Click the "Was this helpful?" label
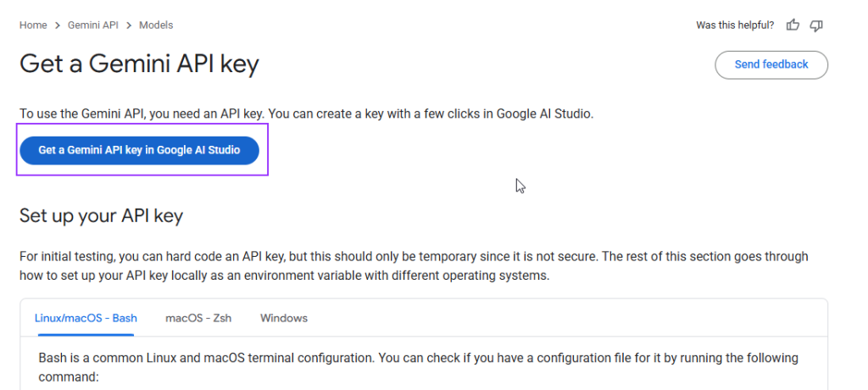 pyautogui.click(x=735, y=25)
